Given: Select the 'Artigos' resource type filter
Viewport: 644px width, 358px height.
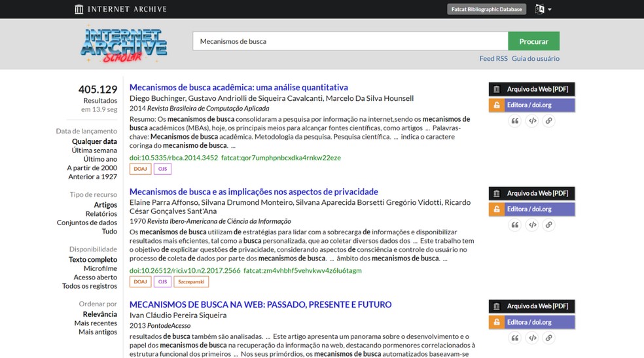Looking at the screenshot, I should (105, 204).
